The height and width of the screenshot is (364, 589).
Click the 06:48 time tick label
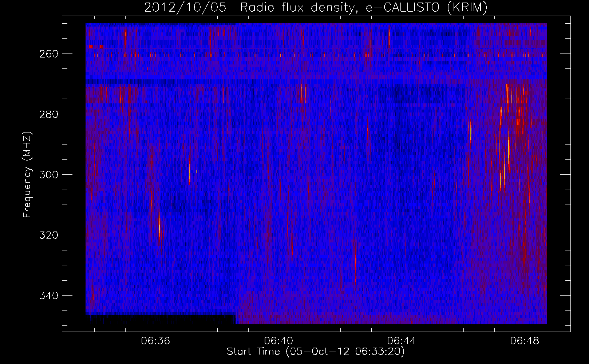click(525, 341)
